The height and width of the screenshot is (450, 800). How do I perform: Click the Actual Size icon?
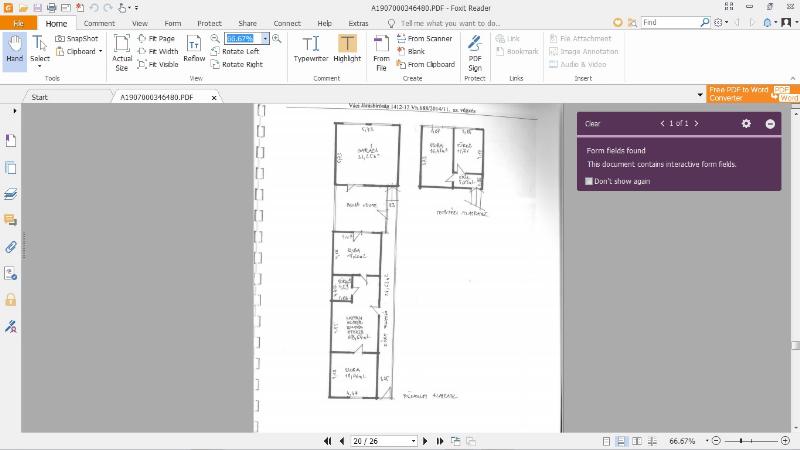pyautogui.click(x=121, y=52)
